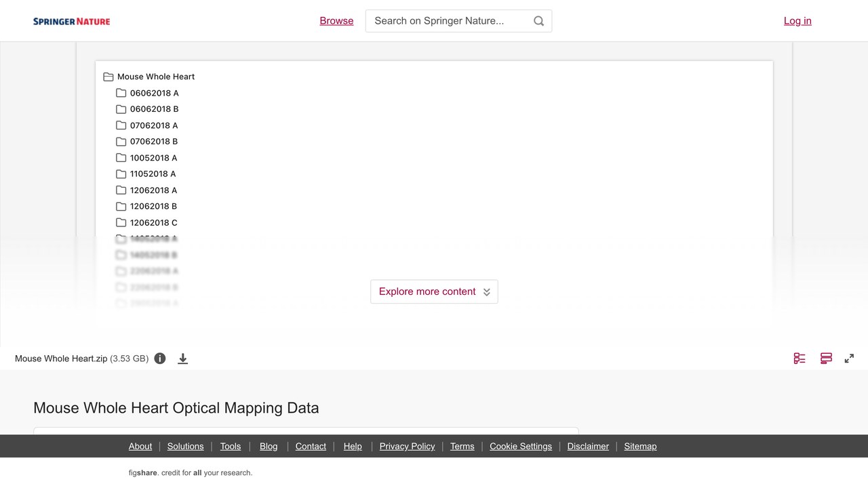Open folder 12062018 A
This screenshot has height=488, width=868.
click(146, 190)
